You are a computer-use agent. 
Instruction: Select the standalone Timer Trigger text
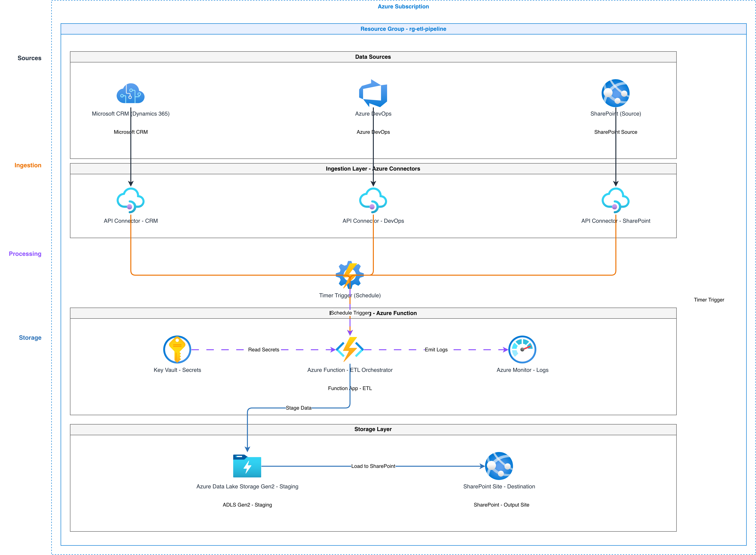tap(709, 300)
